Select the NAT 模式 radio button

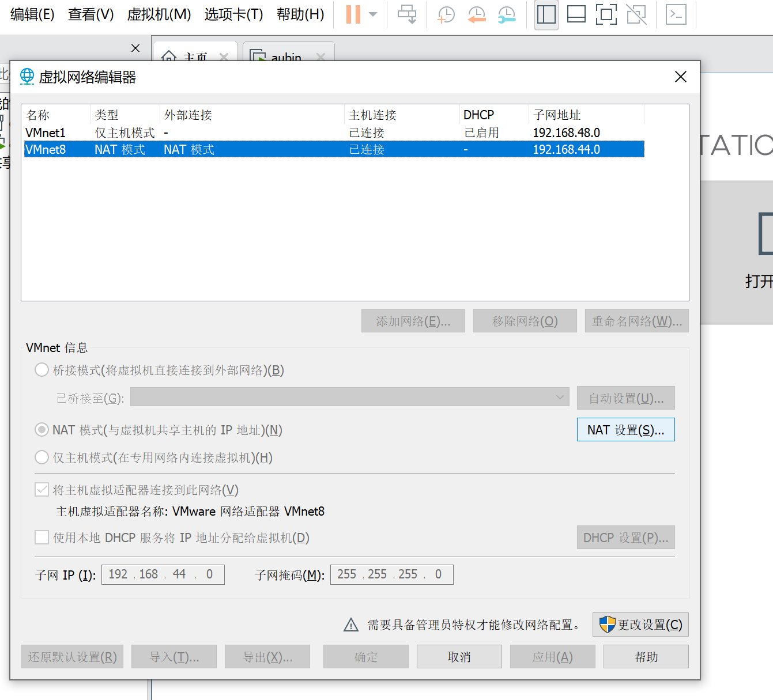click(42, 430)
